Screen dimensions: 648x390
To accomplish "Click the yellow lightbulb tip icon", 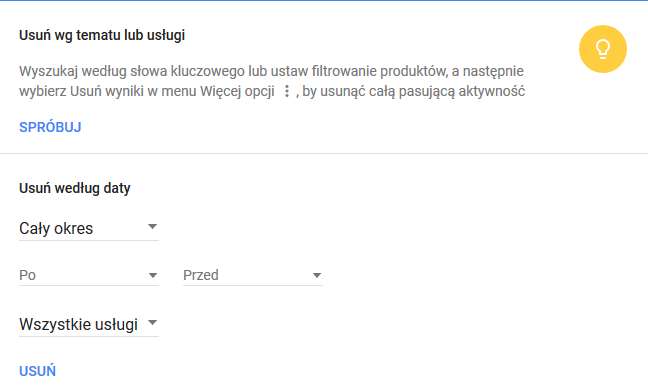I will coord(603,49).
